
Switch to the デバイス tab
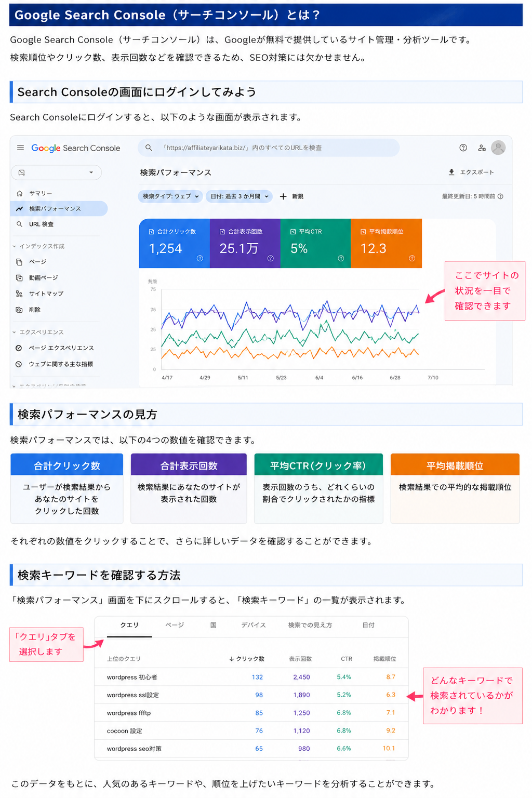click(254, 626)
